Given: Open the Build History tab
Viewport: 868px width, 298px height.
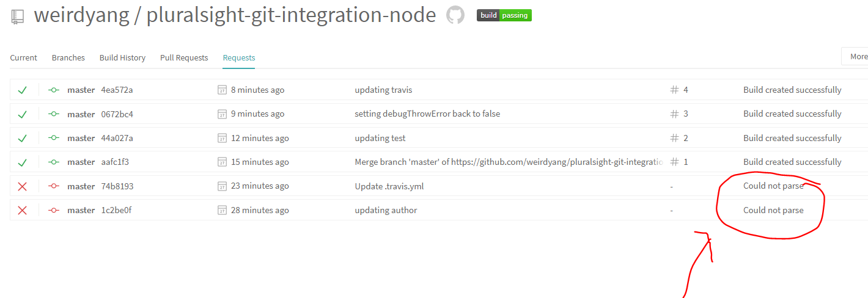Looking at the screenshot, I should 122,57.
